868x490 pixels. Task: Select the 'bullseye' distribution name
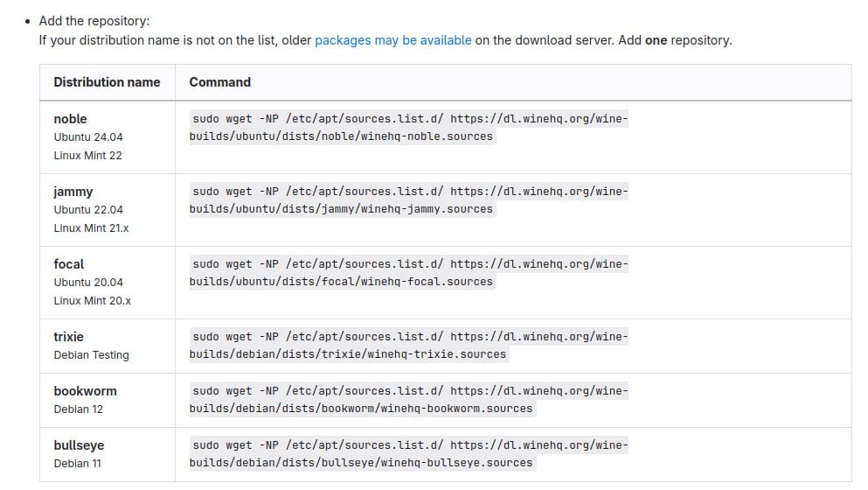[79, 445]
